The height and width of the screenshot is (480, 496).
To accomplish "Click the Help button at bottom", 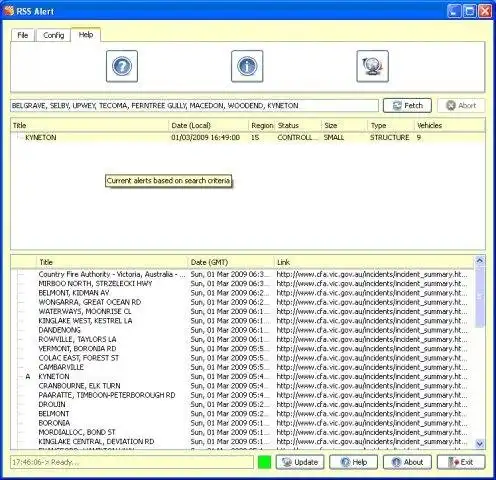I will pyautogui.click(x=353, y=462).
